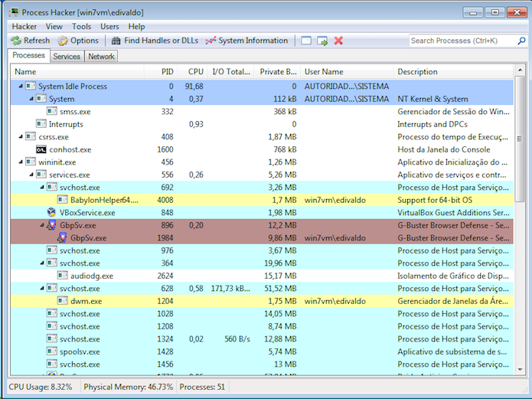The image size is (532, 399).
Task: Click the wininit.exe process icon
Action: click(x=31, y=162)
